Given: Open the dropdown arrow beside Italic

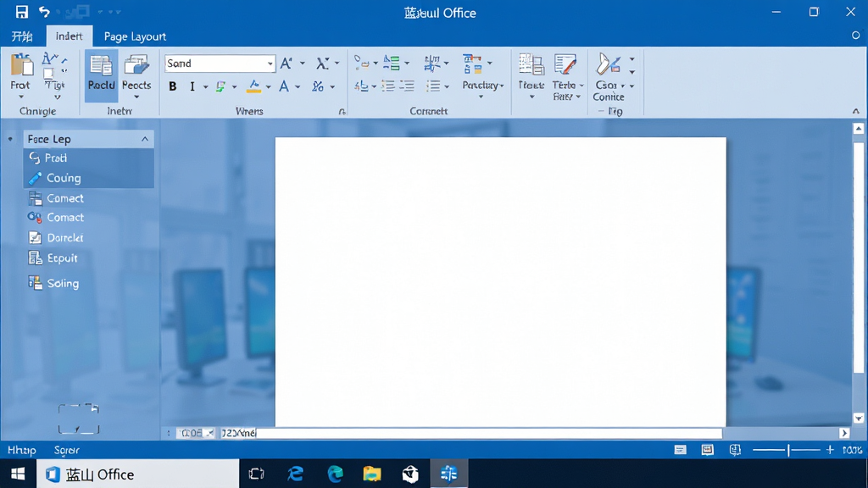Looking at the screenshot, I should [205, 87].
